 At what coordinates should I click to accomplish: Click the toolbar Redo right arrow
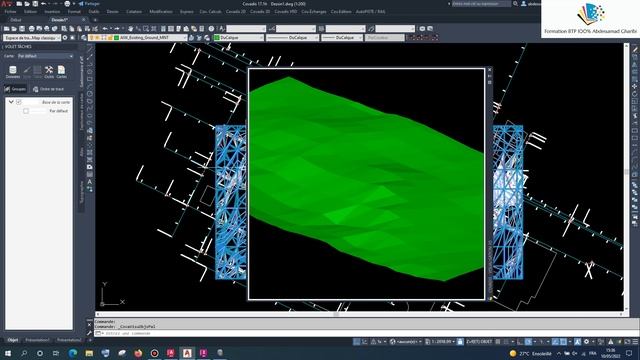(x=117, y=29)
